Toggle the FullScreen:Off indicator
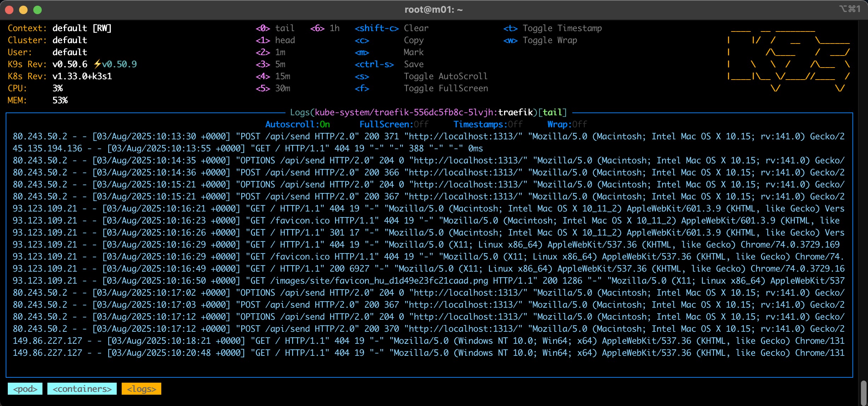Screen dimensions: 868x406 tap(394, 124)
